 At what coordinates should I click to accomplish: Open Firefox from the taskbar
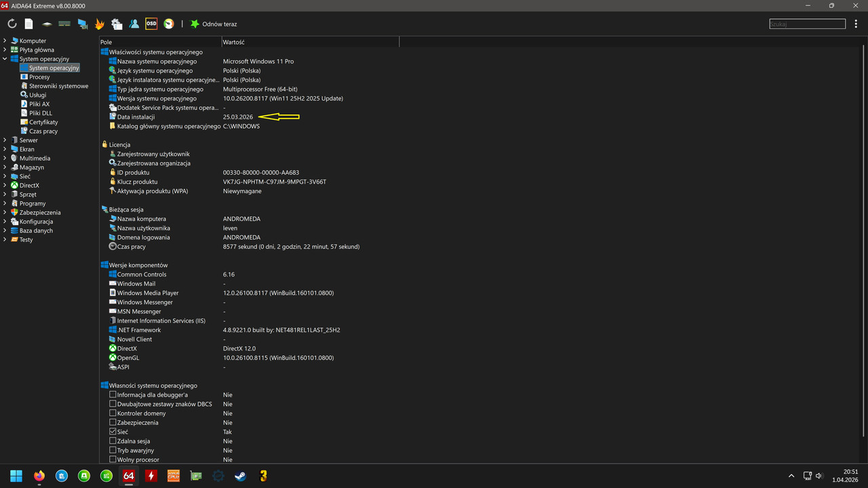coord(39,476)
